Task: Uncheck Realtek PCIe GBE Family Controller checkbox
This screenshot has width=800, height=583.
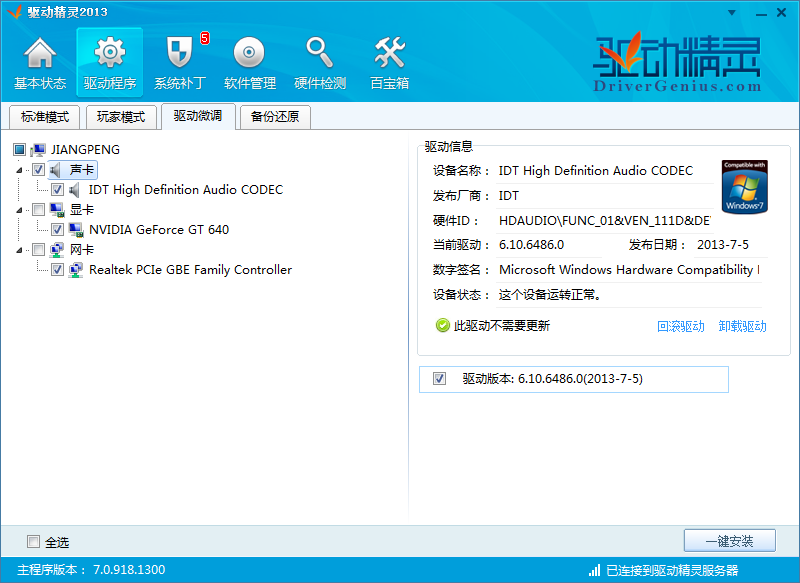Action: click(57, 269)
